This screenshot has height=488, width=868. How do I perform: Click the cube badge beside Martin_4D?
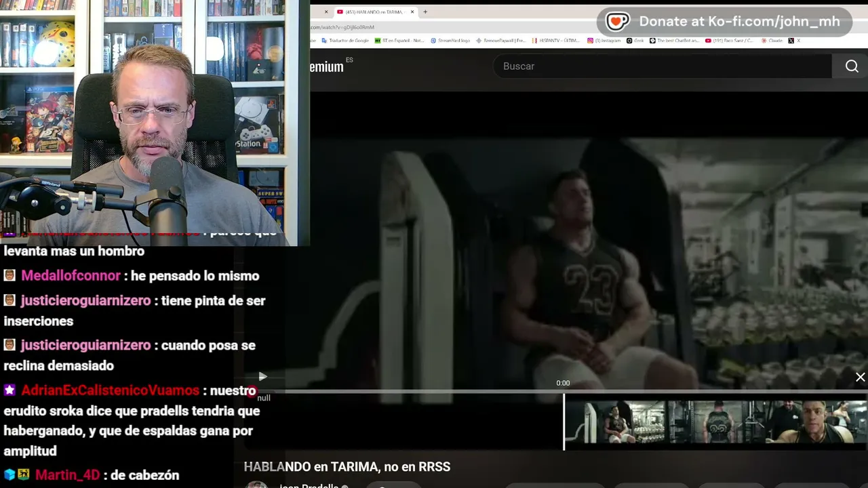[x=9, y=474]
